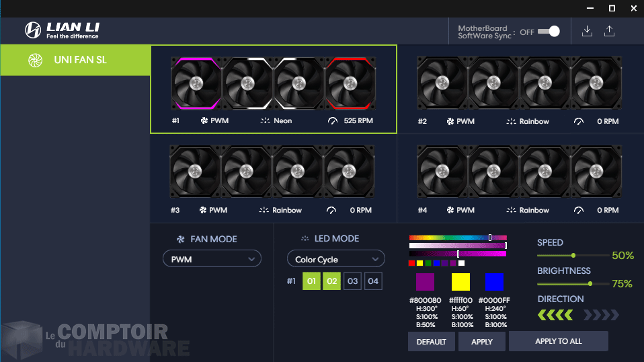Deselect fan 01 in LED mode
This screenshot has width=644, height=362.
(x=311, y=281)
